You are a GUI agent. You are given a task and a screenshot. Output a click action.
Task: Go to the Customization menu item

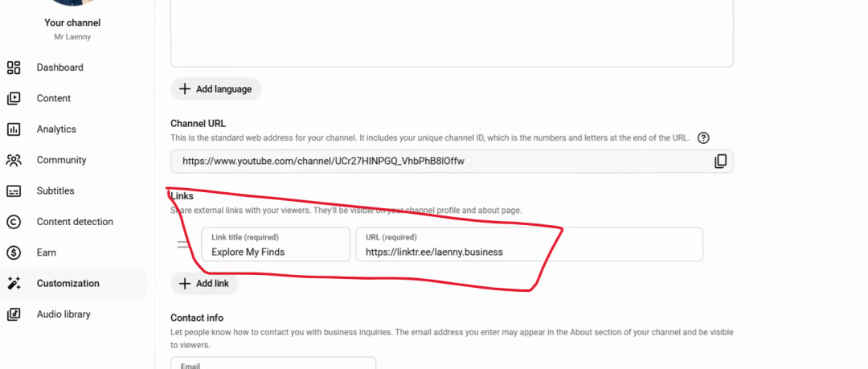tap(74, 284)
